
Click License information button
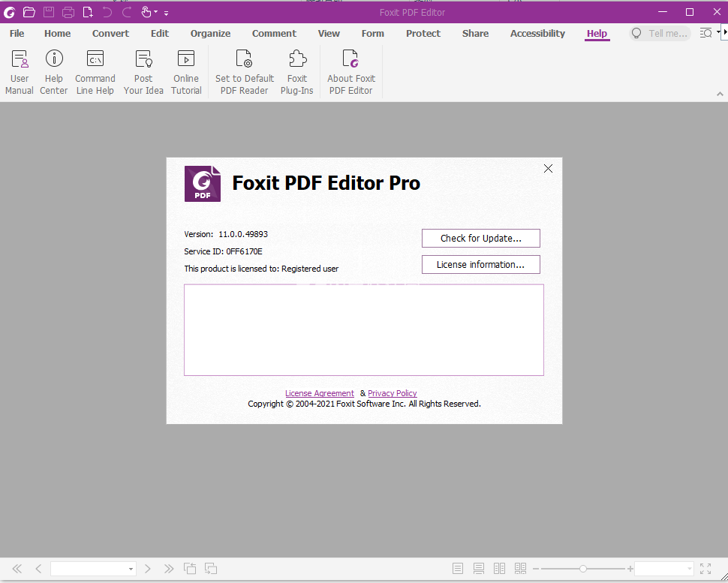481,265
